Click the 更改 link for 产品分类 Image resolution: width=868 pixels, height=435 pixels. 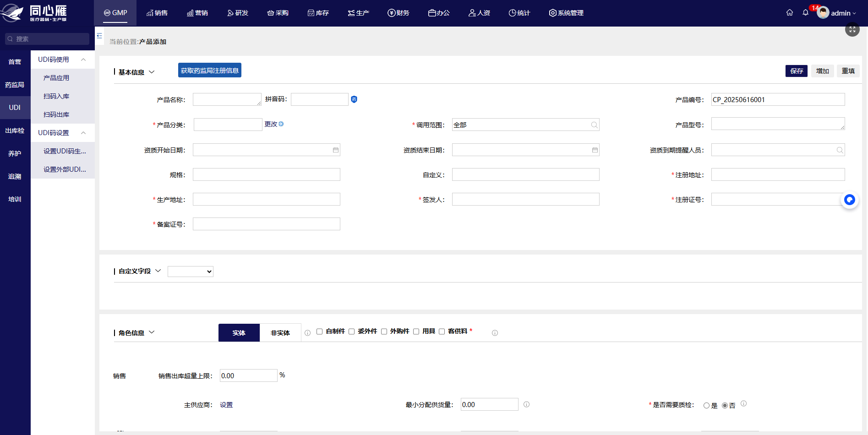click(271, 124)
